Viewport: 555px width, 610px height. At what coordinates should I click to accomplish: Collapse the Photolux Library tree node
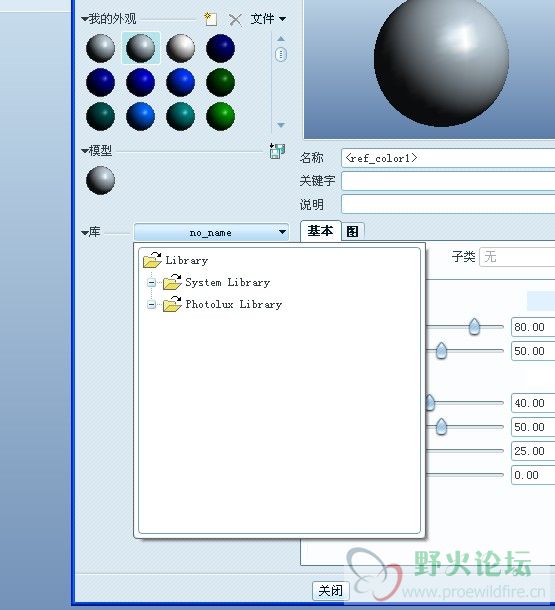click(x=152, y=305)
